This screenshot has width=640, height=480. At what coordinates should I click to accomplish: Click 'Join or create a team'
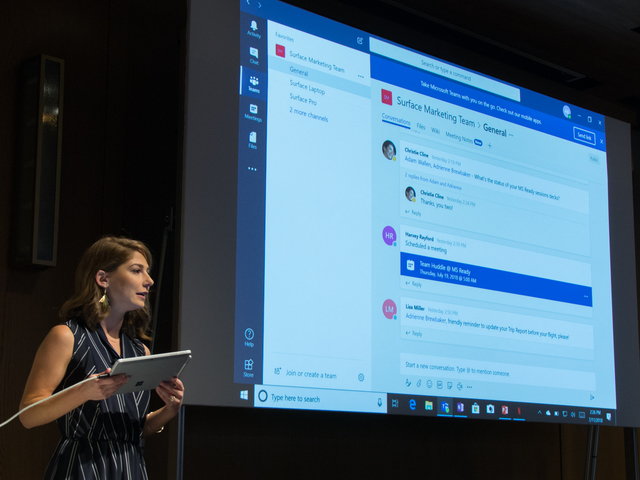click(x=310, y=374)
